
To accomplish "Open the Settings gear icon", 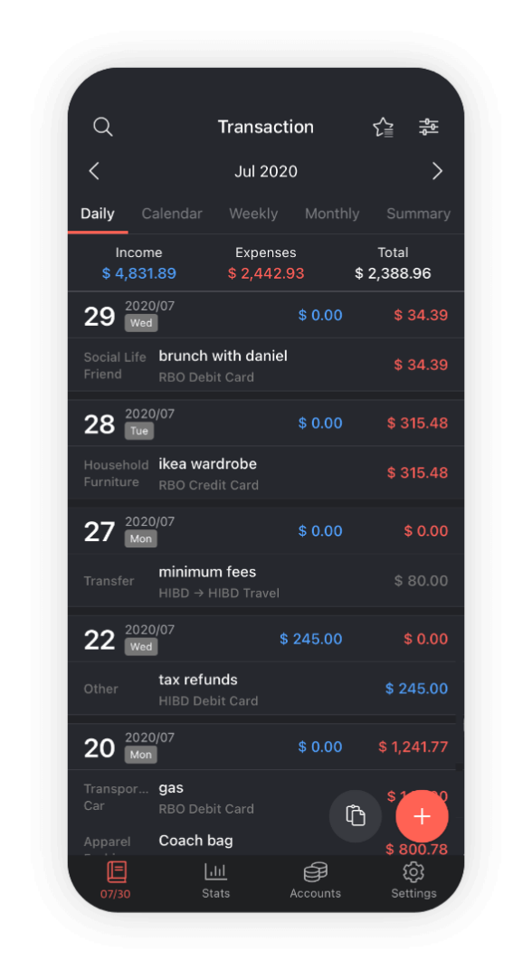I will 413,871.
